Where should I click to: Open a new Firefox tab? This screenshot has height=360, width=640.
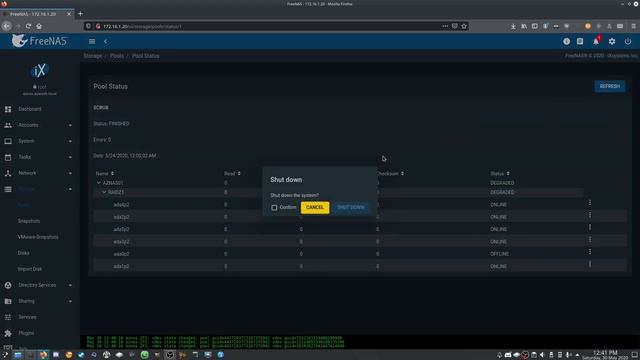point(80,14)
